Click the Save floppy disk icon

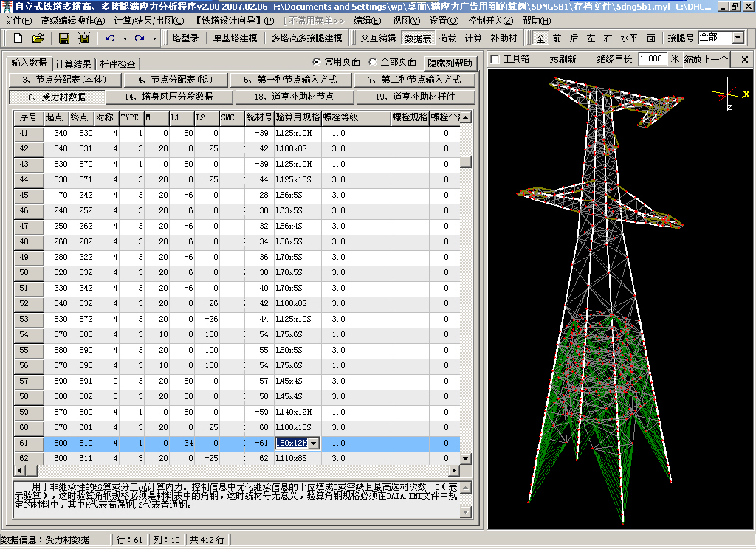tap(63, 38)
